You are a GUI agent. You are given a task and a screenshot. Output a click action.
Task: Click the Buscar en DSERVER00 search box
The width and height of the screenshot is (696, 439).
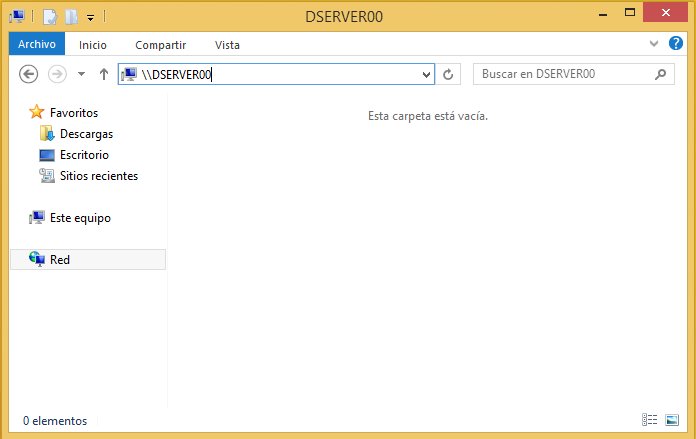(x=573, y=74)
